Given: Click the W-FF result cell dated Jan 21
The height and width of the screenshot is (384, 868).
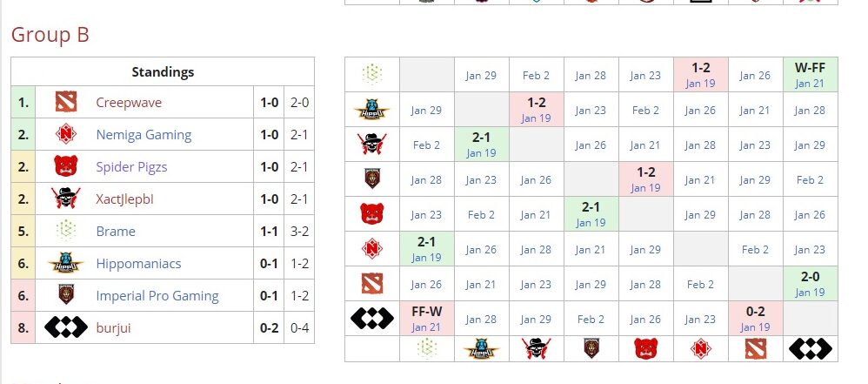Looking at the screenshot, I should [x=810, y=75].
